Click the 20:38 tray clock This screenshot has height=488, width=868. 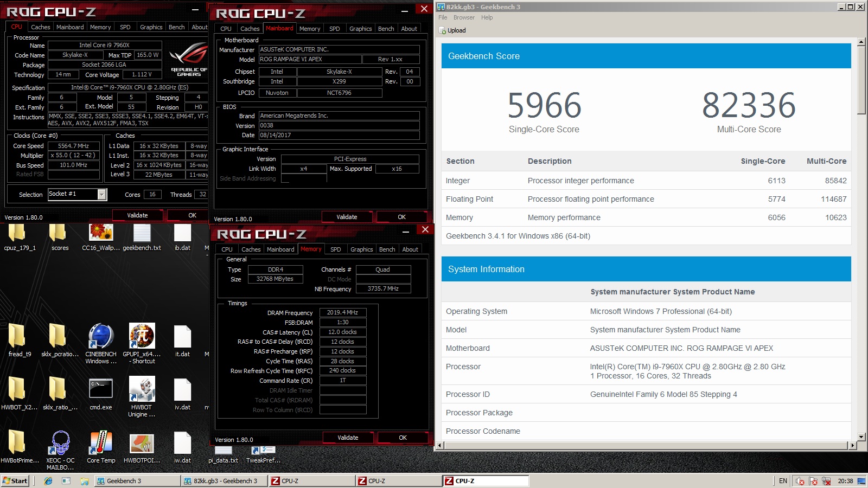845,481
